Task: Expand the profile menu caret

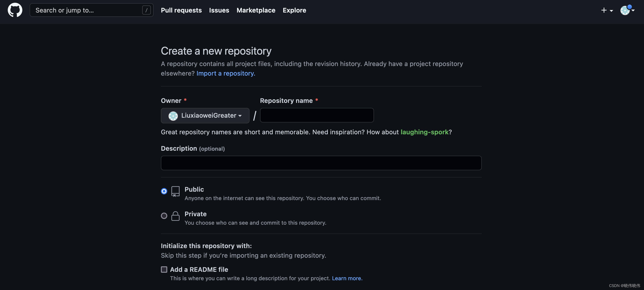Action: click(633, 10)
